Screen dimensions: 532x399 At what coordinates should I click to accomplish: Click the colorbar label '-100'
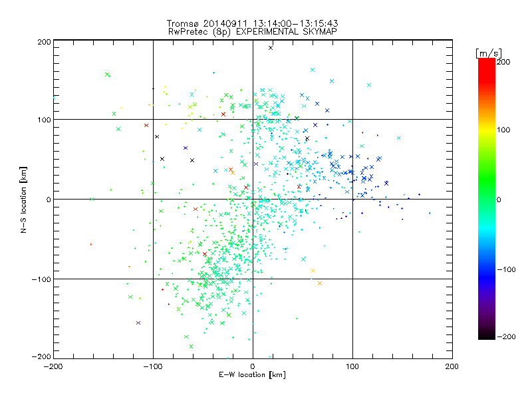[x=506, y=269]
